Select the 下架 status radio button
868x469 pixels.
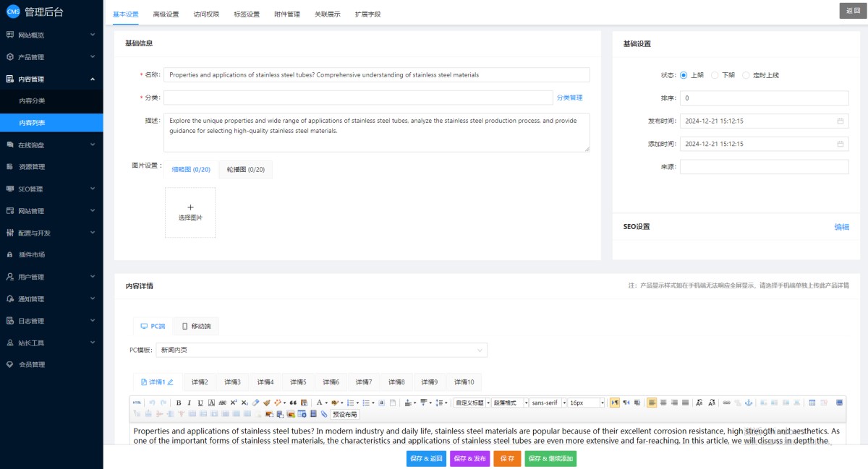[x=715, y=75]
